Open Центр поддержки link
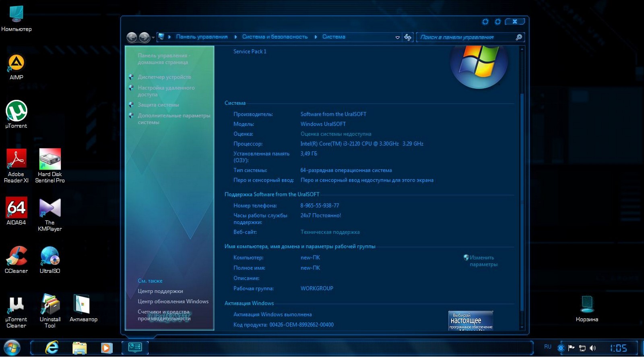This screenshot has width=644, height=357. pyautogui.click(x=160, y=291)
